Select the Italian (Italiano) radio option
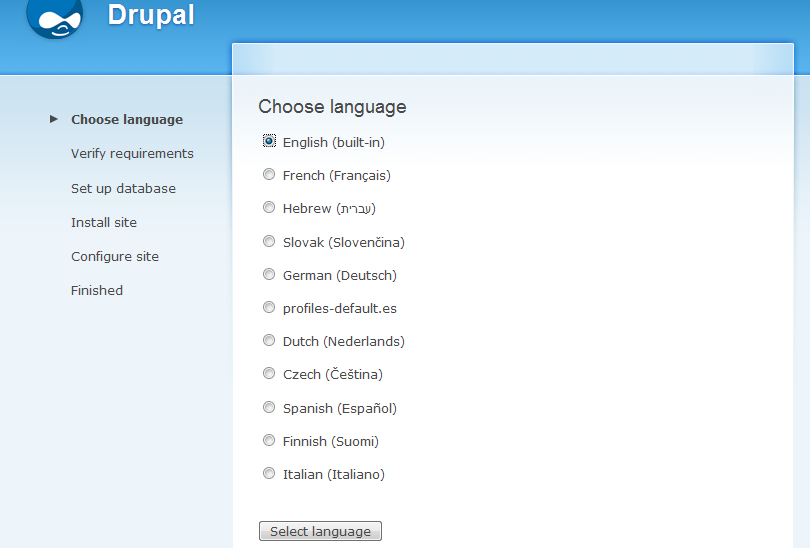This screenshot has width=810, height=548. pyautogui.click(x=269, y=474)
